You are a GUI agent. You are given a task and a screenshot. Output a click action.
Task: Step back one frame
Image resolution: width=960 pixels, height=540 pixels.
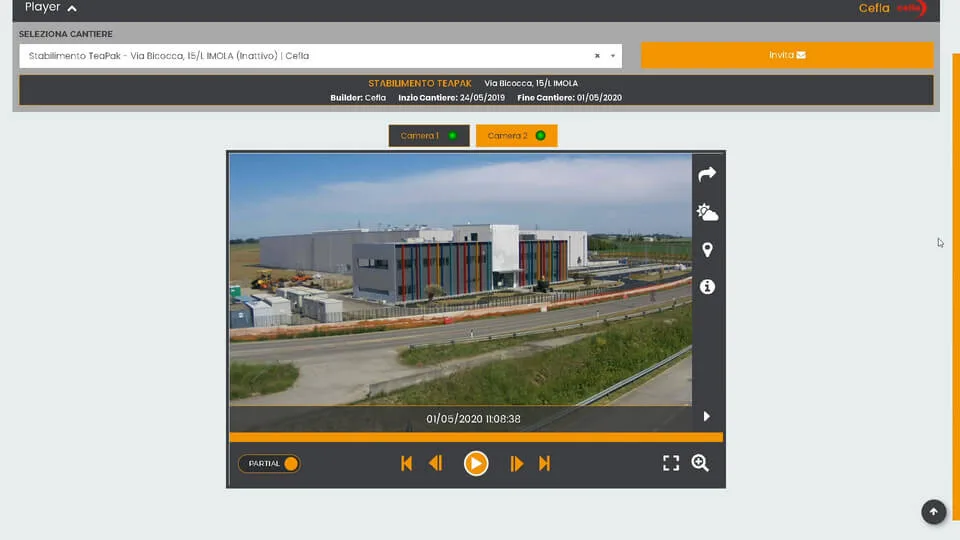coord(436,463)
